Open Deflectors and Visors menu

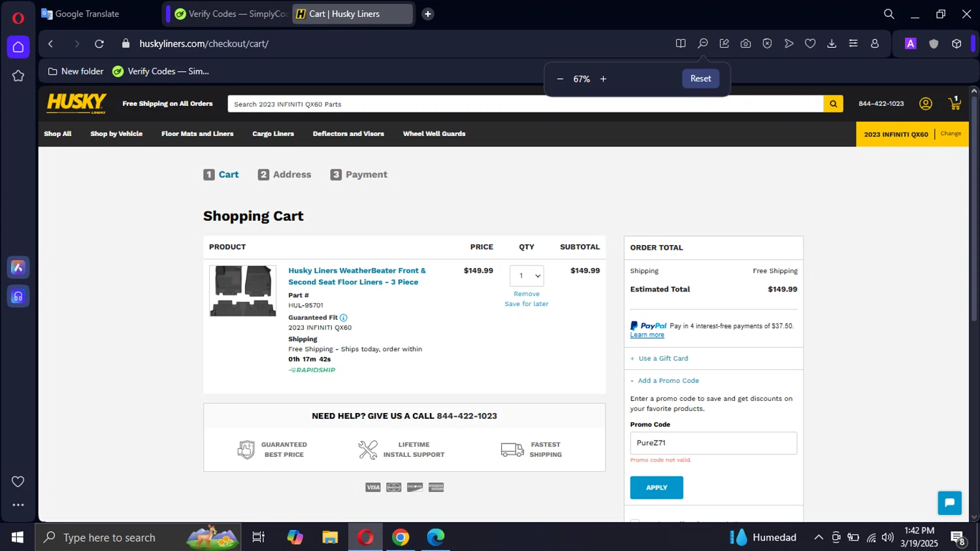pyautogui.click(x=348, y=134)
